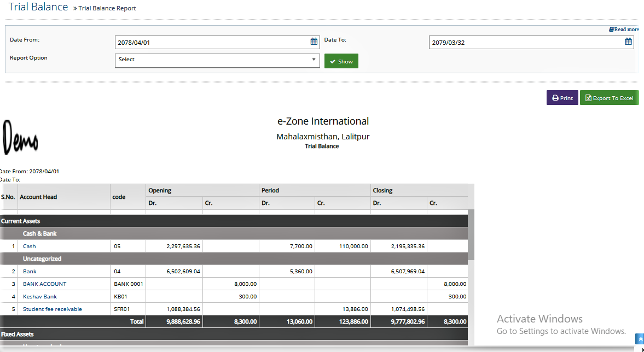Click the blue scroll-to-top arrow icon
The image size is (644, 352).
[640, 339]
